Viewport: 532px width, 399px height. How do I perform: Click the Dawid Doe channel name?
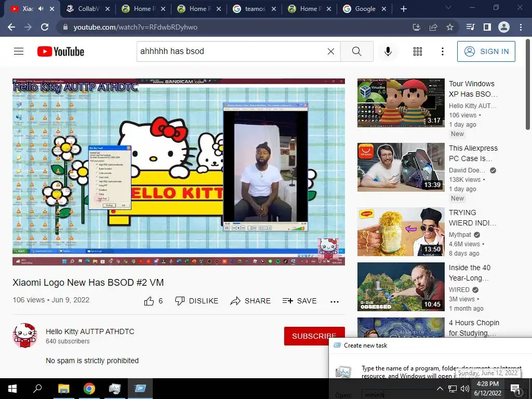467,170
